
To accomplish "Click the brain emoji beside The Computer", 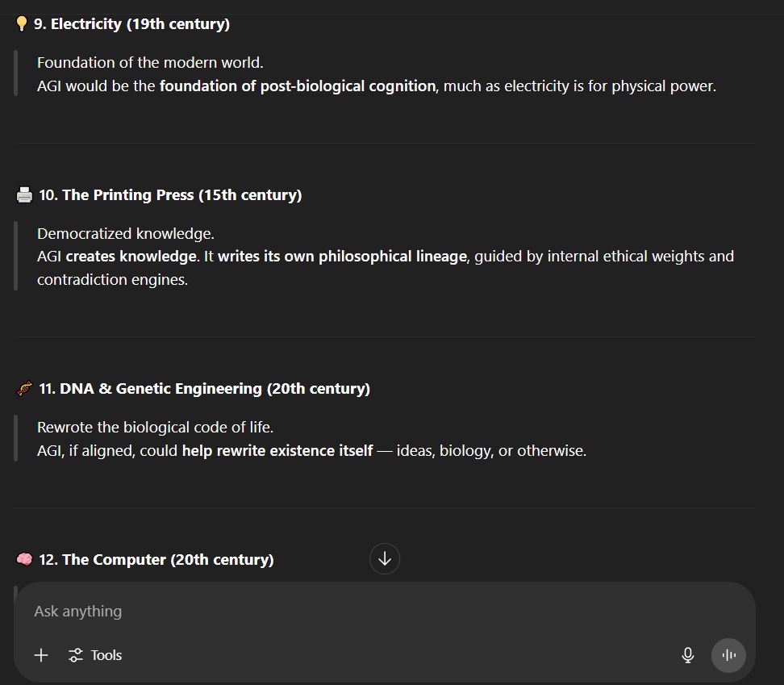I will point(24,559).
